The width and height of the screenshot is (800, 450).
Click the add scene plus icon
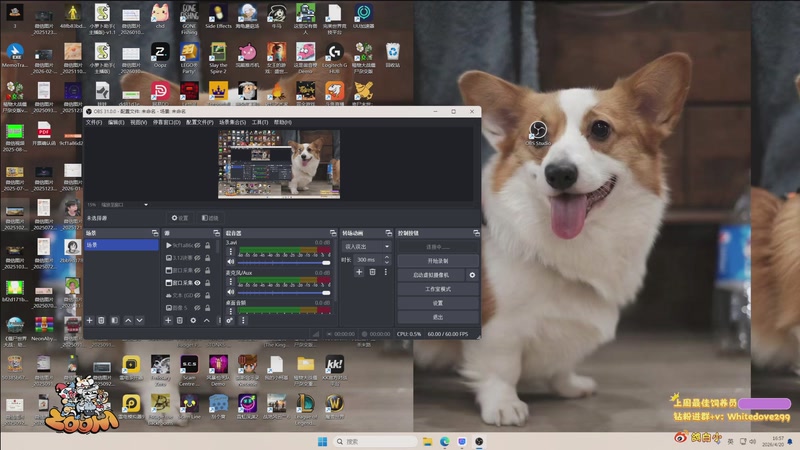89,320
